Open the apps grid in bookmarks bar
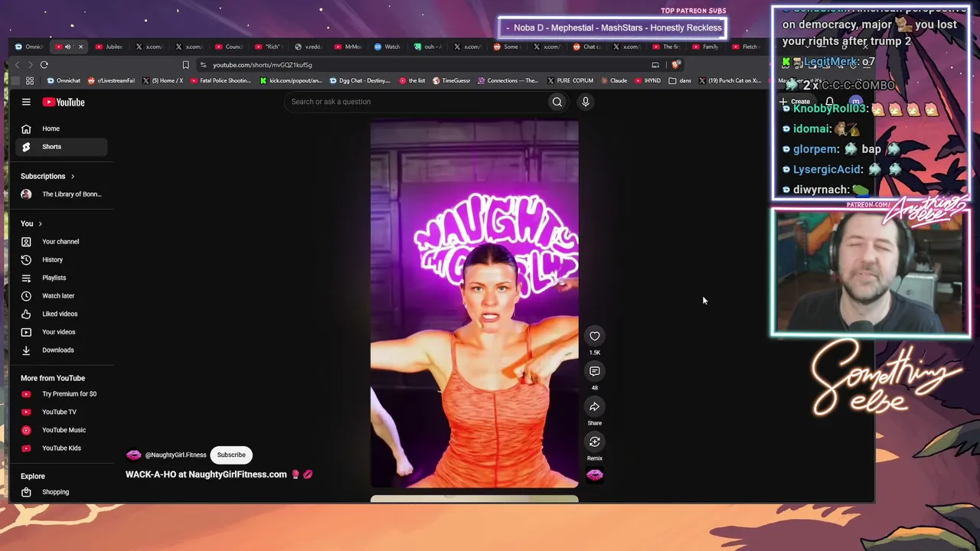 pos(30,80)
